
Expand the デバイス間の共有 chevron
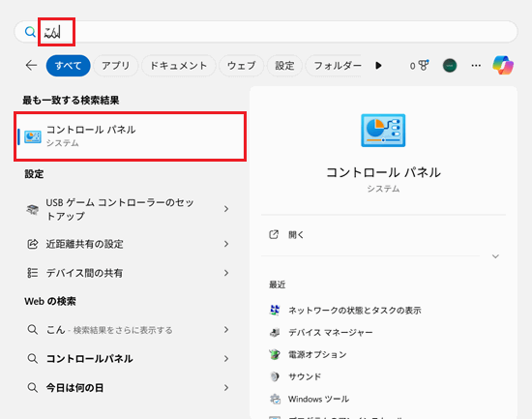[x=226, y=273]
